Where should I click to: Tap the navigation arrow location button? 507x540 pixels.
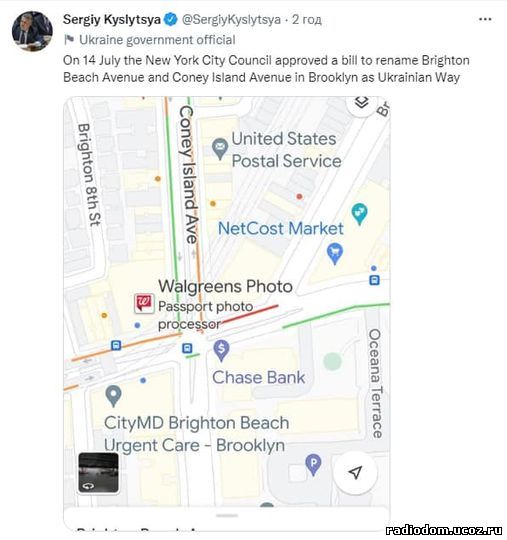click(355, 472)
